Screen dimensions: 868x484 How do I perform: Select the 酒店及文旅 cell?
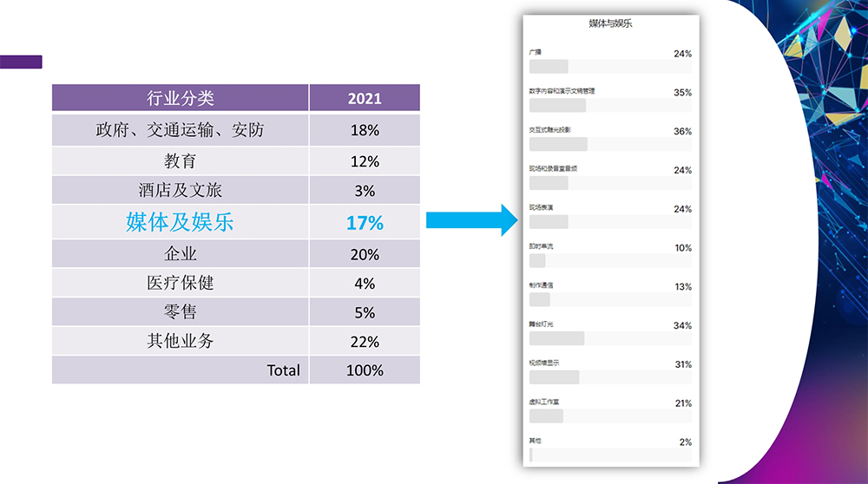180,191
